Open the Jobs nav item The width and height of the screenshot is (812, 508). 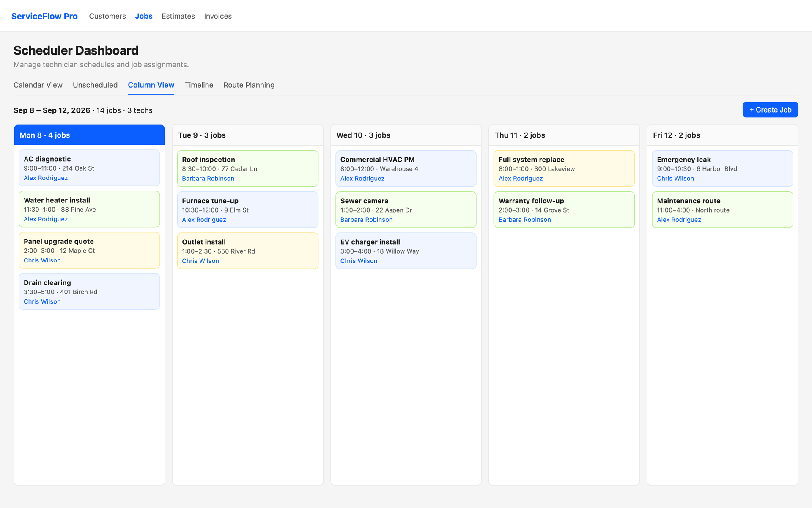pos(144,16)
